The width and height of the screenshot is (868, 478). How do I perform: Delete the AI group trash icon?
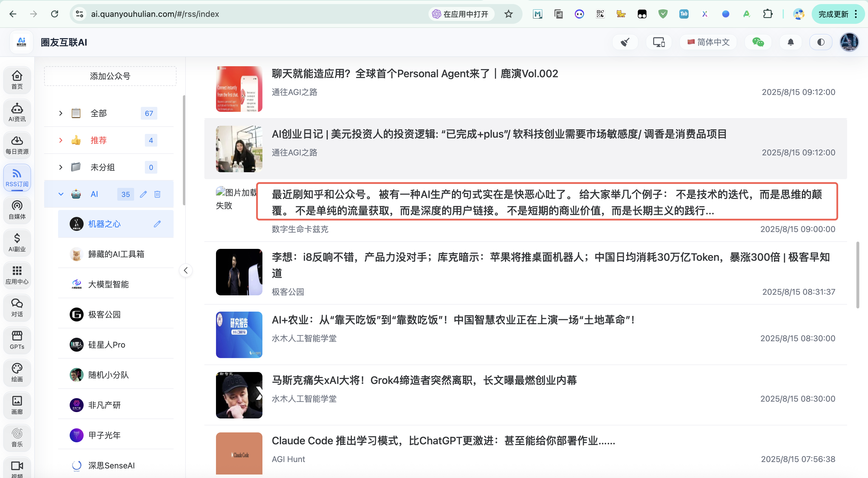click(x=157, y=194)
